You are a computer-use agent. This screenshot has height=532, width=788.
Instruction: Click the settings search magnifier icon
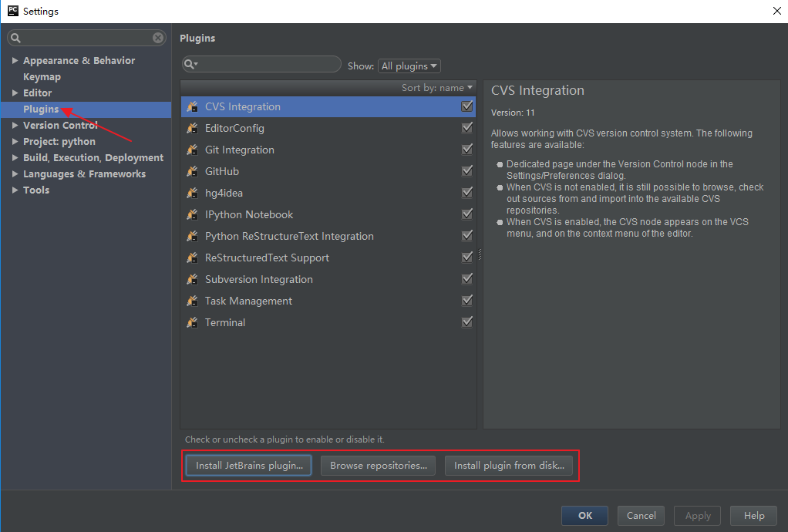(15, 38)
